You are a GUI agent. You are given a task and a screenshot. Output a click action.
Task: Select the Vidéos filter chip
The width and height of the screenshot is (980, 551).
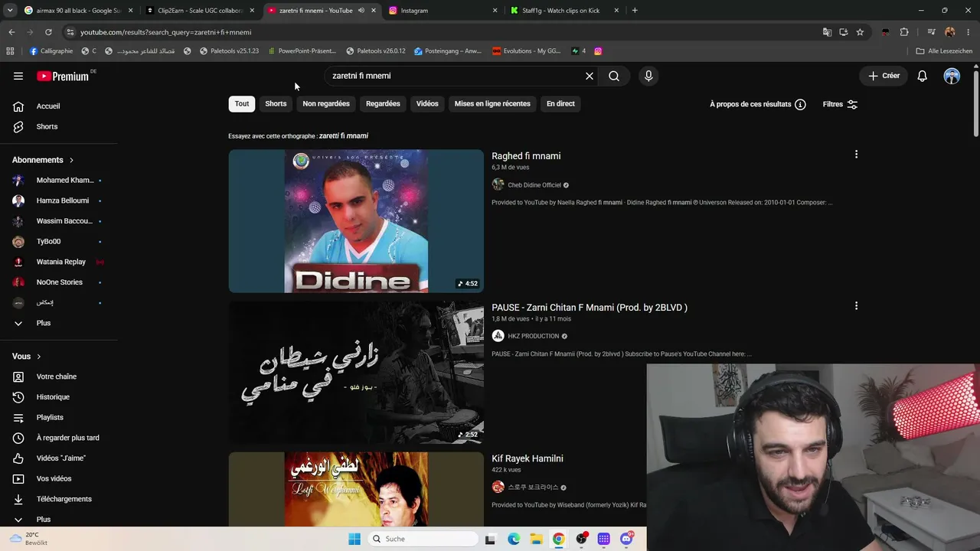pyautogui.click(x=427, y=104)
